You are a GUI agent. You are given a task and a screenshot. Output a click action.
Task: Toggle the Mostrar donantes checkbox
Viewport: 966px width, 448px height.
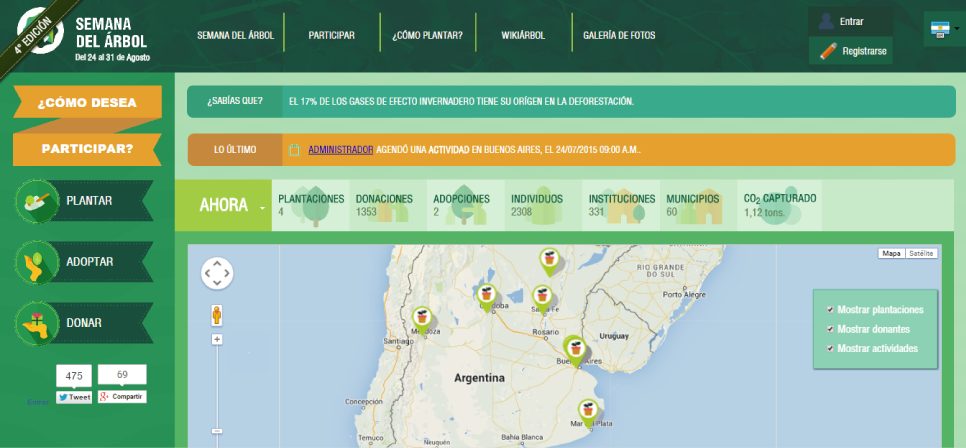[x=830, y=329]
